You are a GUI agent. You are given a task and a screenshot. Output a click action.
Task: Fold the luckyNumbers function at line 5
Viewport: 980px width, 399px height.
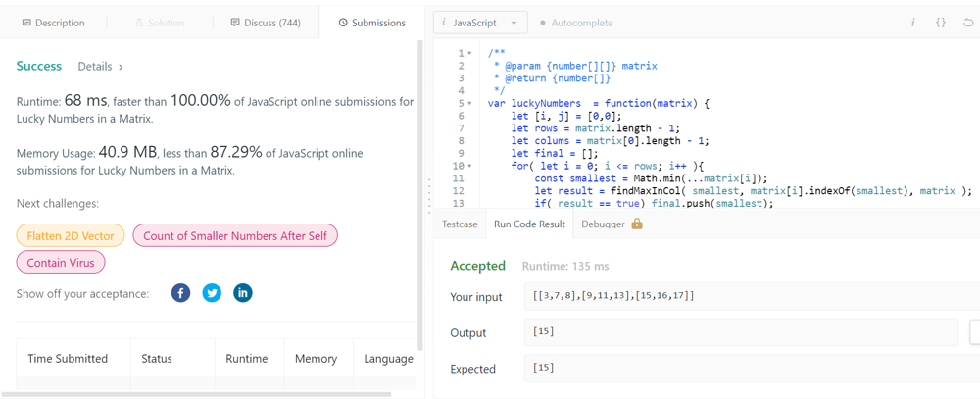(470, 103)
